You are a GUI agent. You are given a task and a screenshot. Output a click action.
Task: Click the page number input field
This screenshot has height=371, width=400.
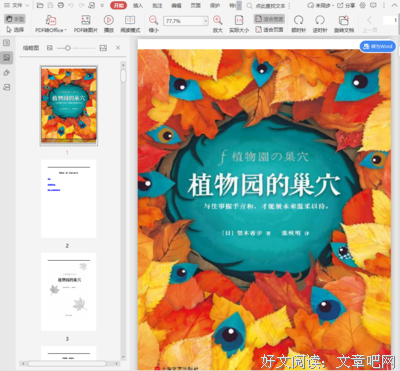click(391, 20)
